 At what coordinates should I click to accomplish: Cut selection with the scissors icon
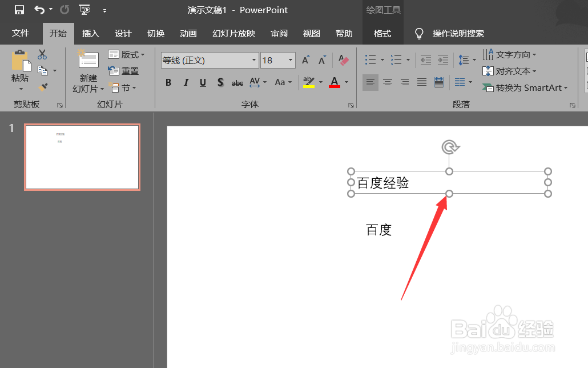[x=42, y=55]
